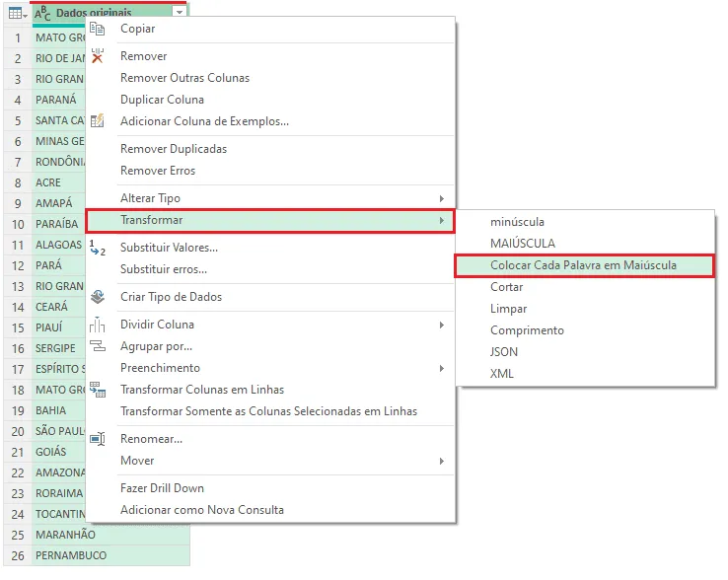This screenshot has height=580, width=728.
Task: Click the Transformar Colunas em Linhas icon
Action: coord(98,390)
